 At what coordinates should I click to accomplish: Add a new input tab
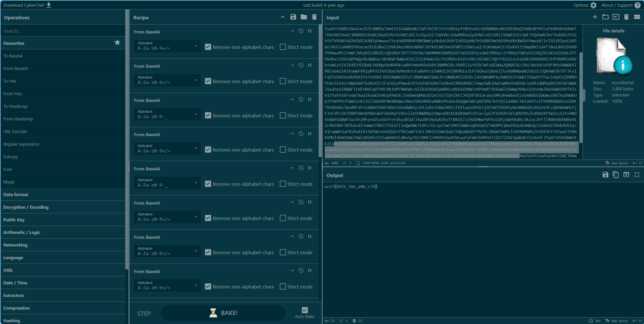(595, 17)
